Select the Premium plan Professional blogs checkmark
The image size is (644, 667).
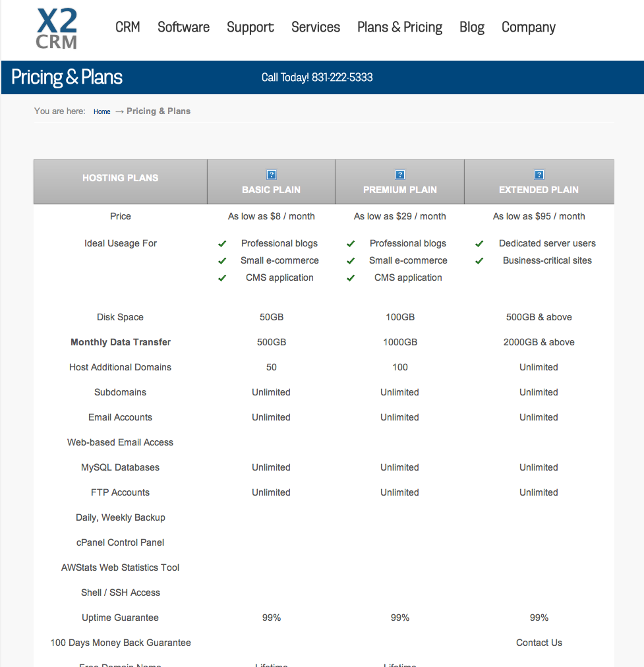(x=351, y=243)
